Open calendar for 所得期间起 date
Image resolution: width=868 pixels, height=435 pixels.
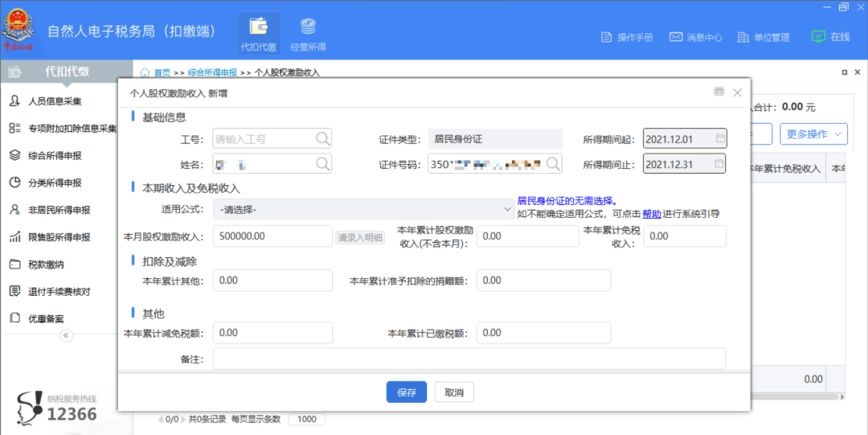[719, 138]
